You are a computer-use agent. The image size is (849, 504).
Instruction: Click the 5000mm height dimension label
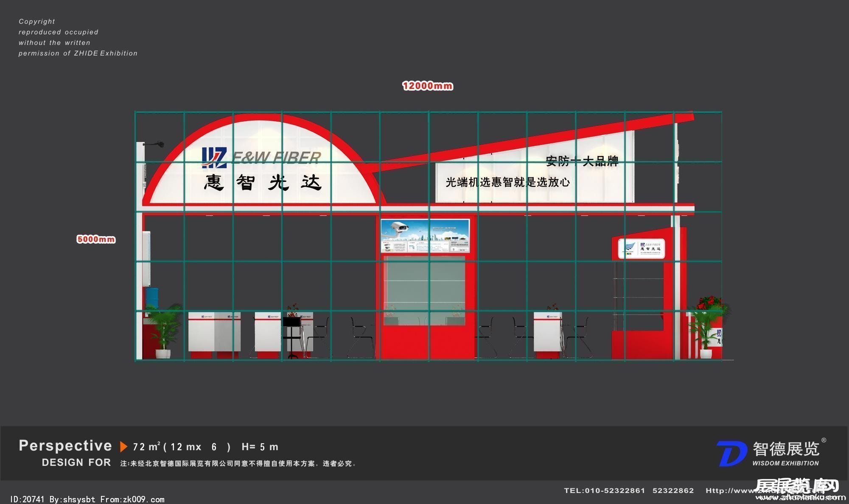[96, 239]
